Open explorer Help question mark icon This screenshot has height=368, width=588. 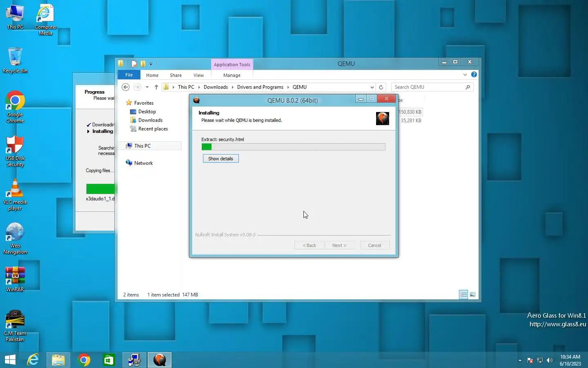coord(474,74)
